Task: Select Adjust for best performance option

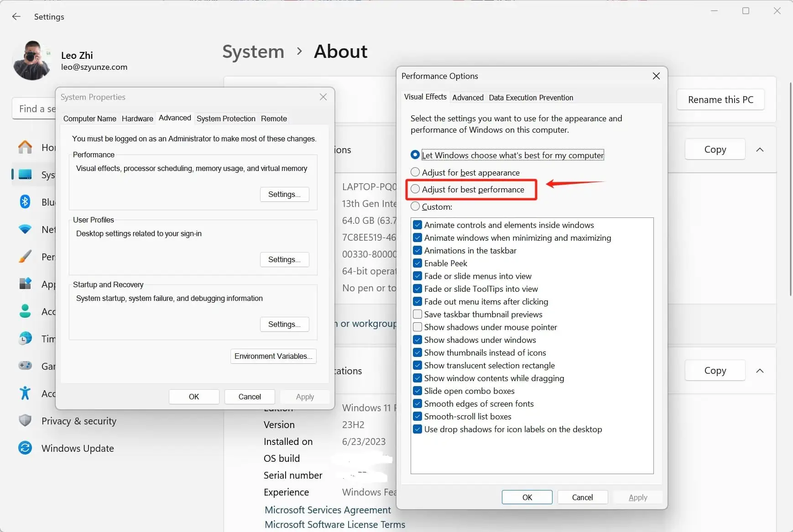Action: [x=415, y=189]
